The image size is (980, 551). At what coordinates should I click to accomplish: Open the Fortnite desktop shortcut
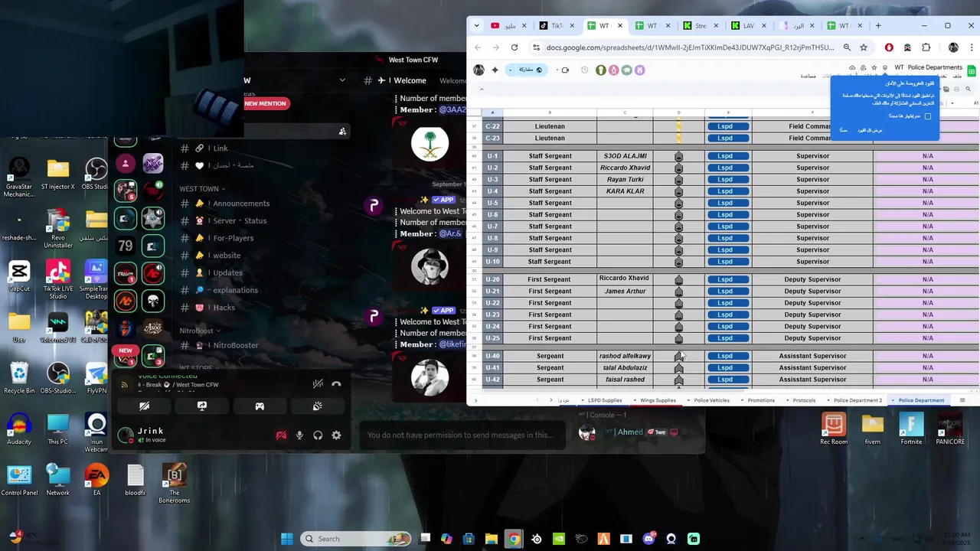point(911,429)
